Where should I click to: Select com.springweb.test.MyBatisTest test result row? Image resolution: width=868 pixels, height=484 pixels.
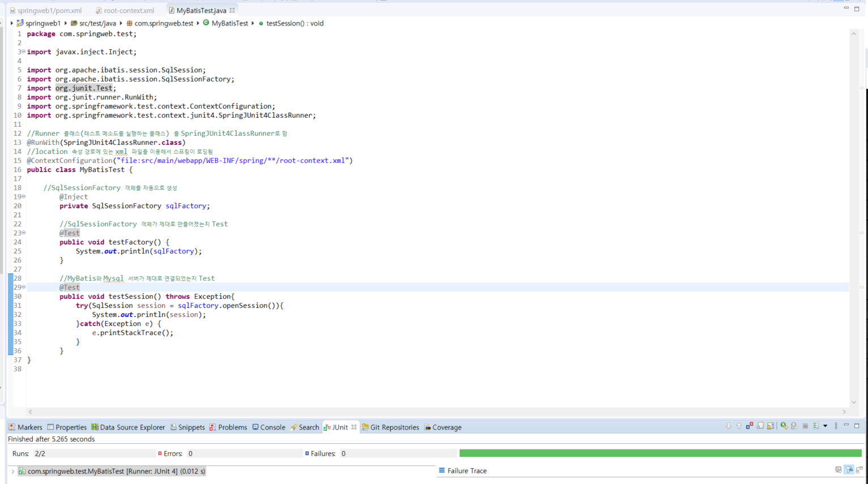click(x=112, y=471)
